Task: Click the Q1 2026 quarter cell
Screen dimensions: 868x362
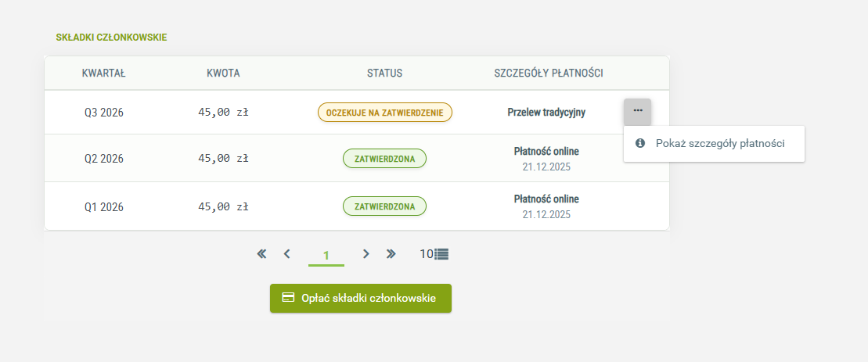Action: 104,207
